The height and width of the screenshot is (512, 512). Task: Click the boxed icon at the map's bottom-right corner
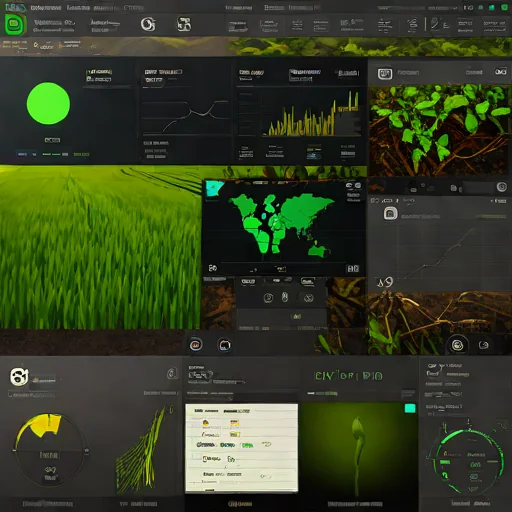pos(353,268)
